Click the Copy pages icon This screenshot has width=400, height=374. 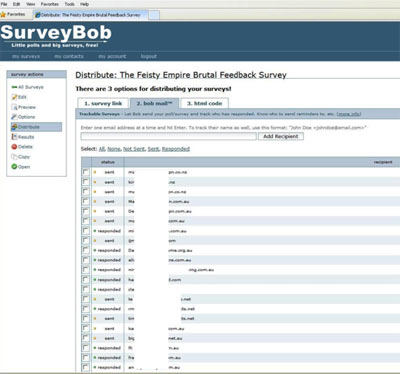pyautogui.click(x=14, y=157)
